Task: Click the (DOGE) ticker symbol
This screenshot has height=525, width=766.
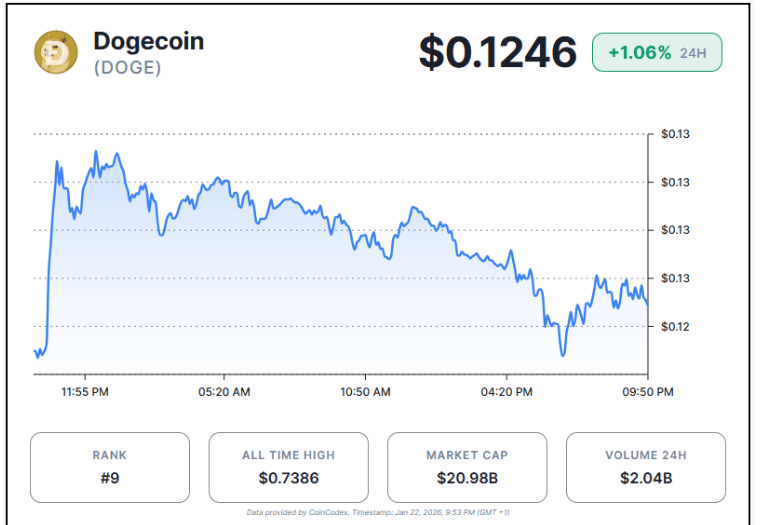Action: pyautogui.click(x=127, y=68)
